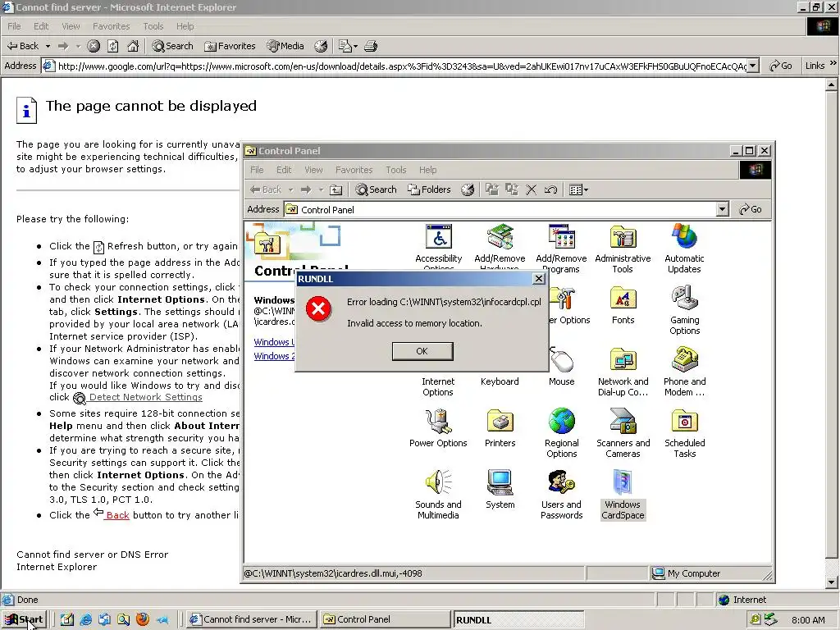Screen dimensions: 840x630
Task: Click Refresh icon in Internet Explorer toolbar
Action: (x=113, y=46)
